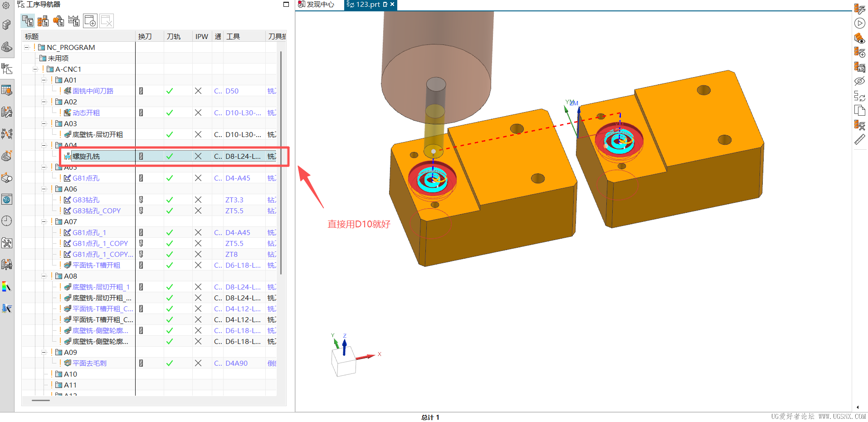Collapse the A07 folder
Image resolution: width=868 pixels, height=422 pixels.
pos(44,221)
